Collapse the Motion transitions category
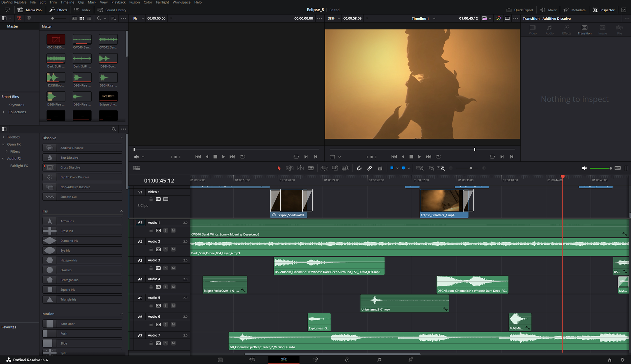The height and width of the screenshot is (364, 631). [x=121, y=314]
